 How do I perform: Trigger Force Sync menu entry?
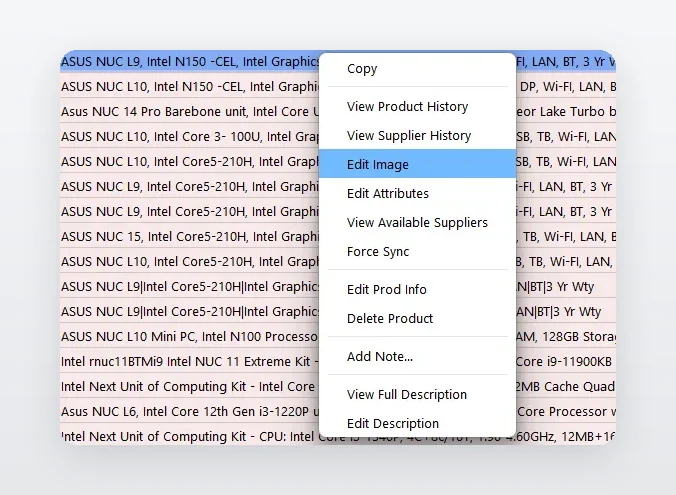[417, 251]
